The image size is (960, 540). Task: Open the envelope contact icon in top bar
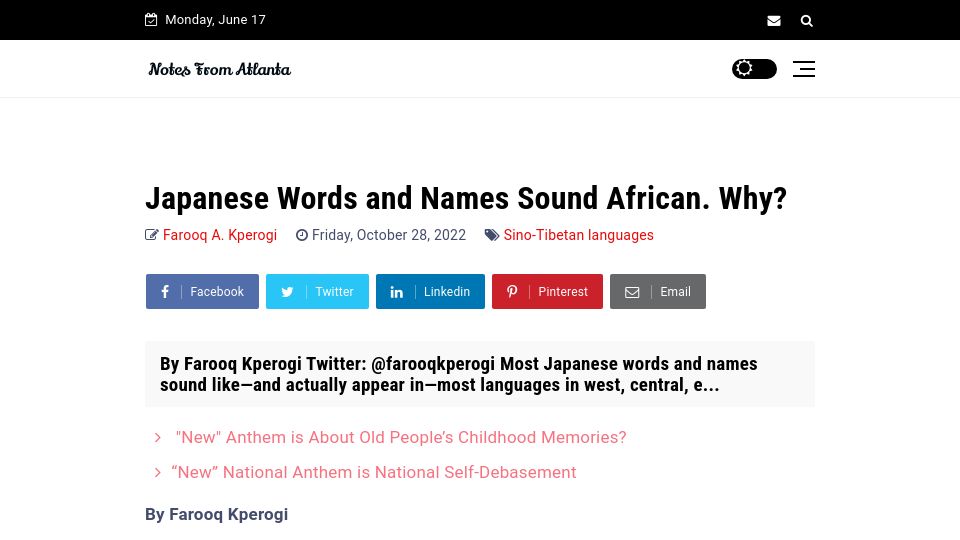tap(774, 21)
